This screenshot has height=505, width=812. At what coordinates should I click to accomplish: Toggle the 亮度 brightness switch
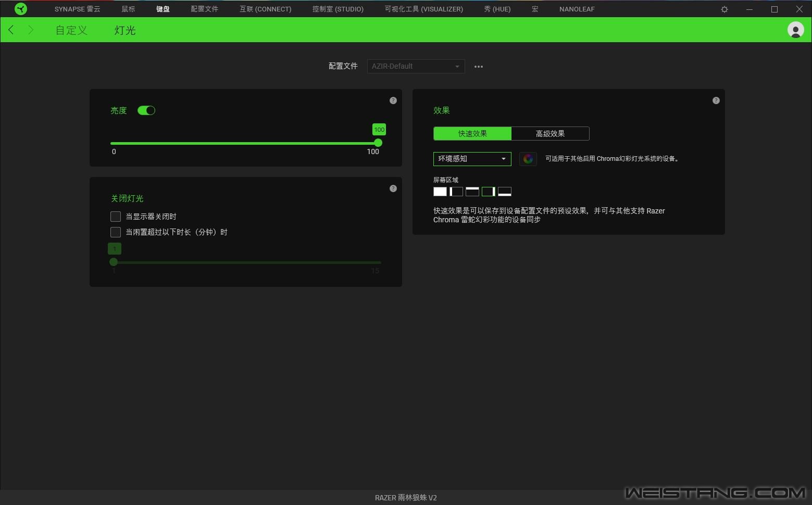(146, 110)
